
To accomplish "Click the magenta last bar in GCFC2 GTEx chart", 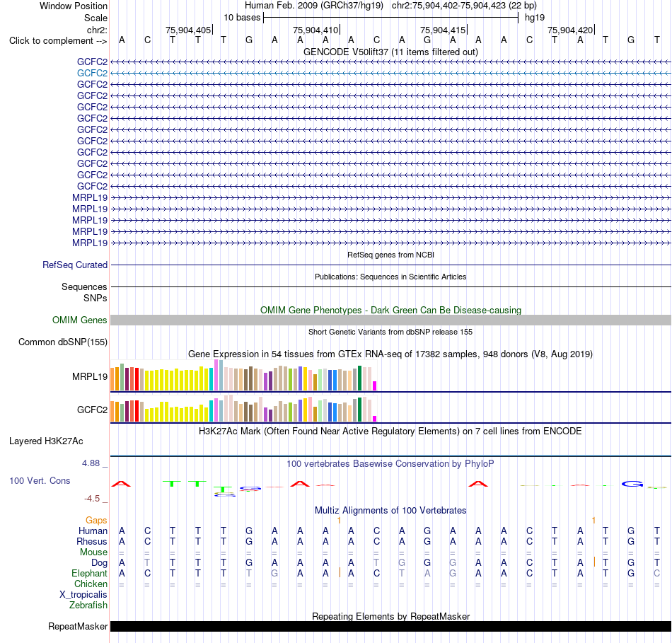I will [375, 419].
